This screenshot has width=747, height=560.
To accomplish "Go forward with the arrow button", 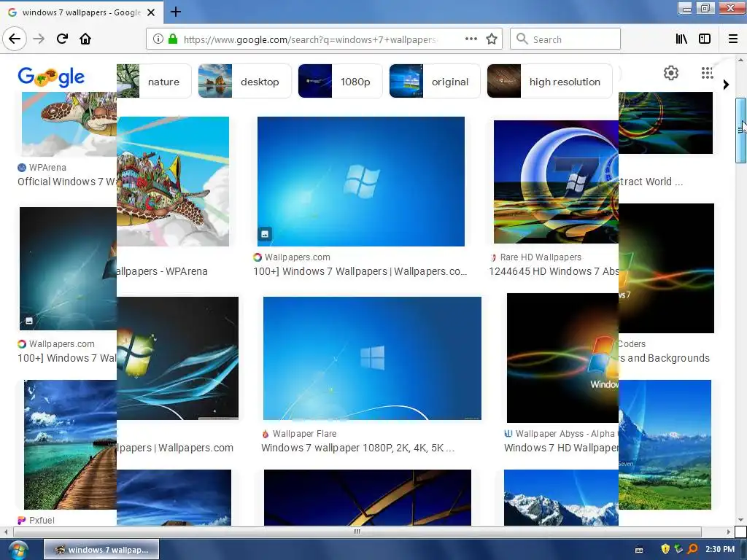I will tap(39, 39).
